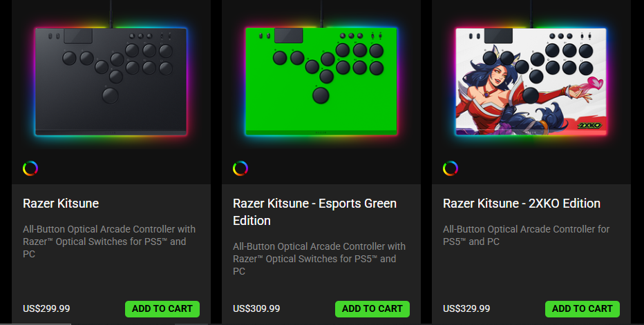
Task: Open the Razer Kitsune - 2XKO Edition title
Action: [522, 204]
